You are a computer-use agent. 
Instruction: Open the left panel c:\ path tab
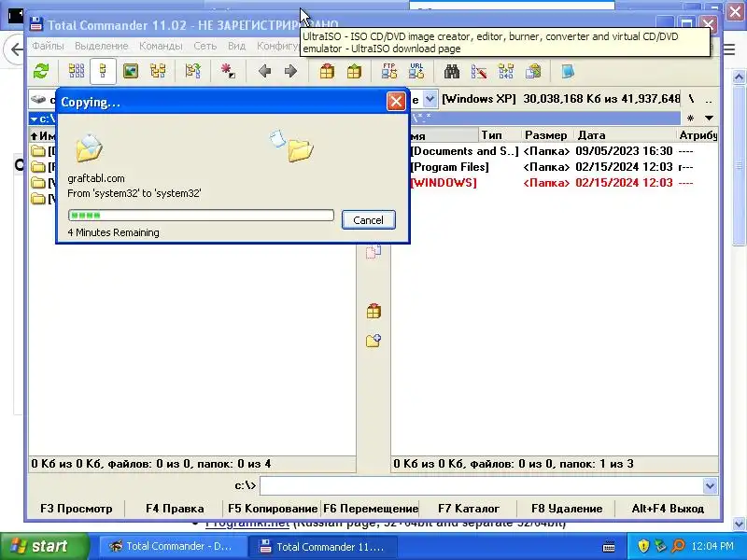tap(43, 119)
